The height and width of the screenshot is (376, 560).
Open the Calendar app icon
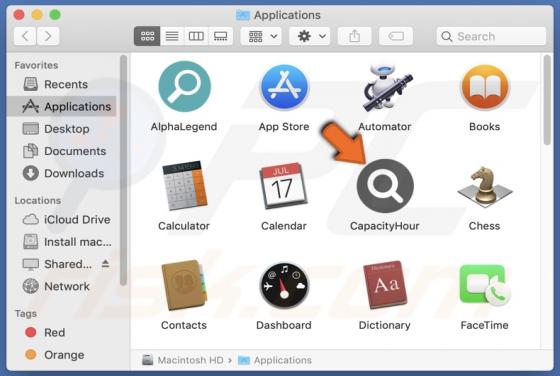(x=284, y=186)
